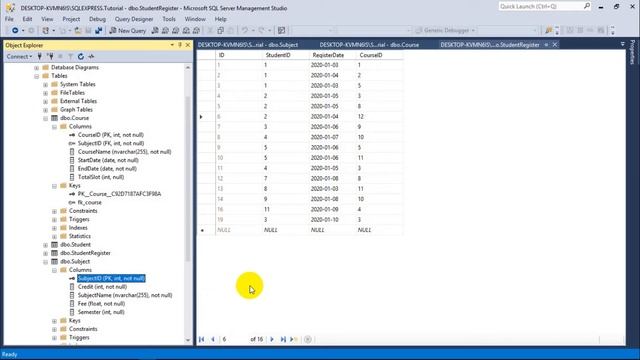Viewport: 640px width, 360px height.
Task: Click the Copy icon in toolbar
Action: [220, 31]
